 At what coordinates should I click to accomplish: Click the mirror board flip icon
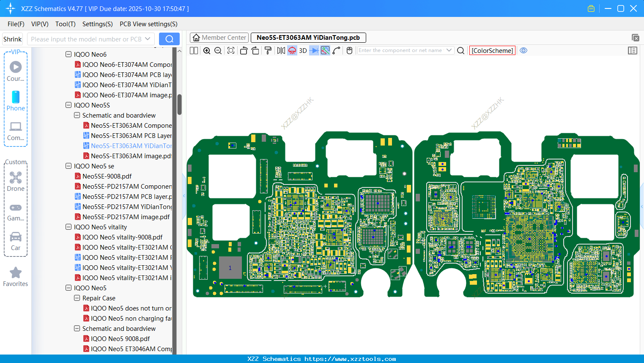click(x=281, y=51)
